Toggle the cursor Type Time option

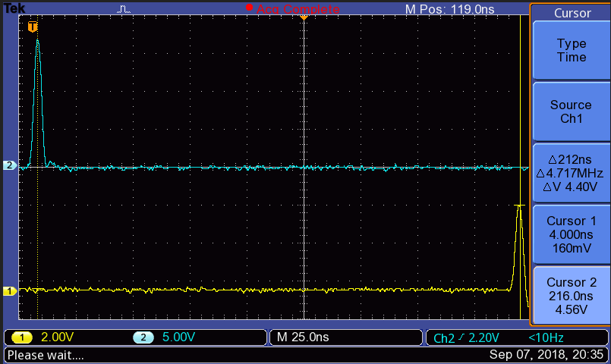pyautogui.click(x=571, y=51)
